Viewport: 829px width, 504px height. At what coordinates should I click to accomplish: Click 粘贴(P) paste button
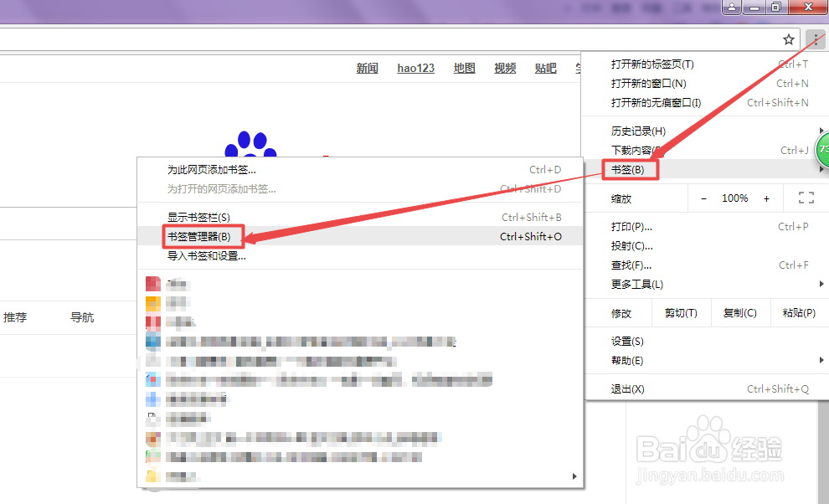coord(798,313)
